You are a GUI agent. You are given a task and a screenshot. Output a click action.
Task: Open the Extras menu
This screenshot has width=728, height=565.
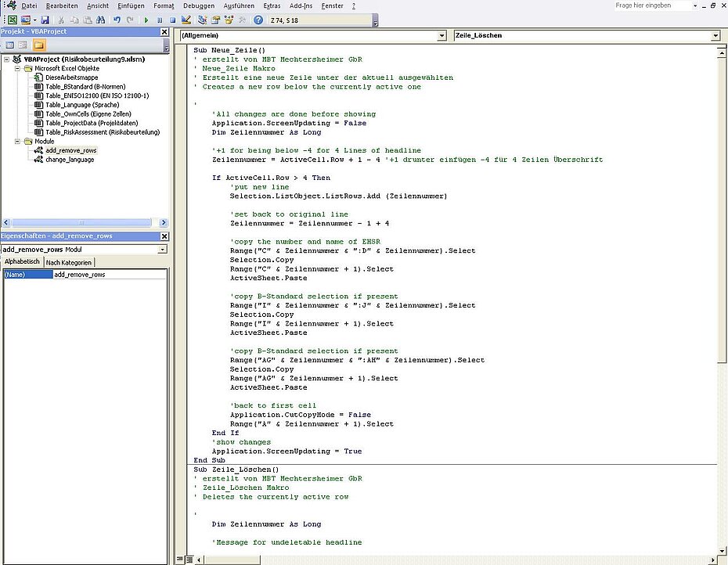[272, 5]
